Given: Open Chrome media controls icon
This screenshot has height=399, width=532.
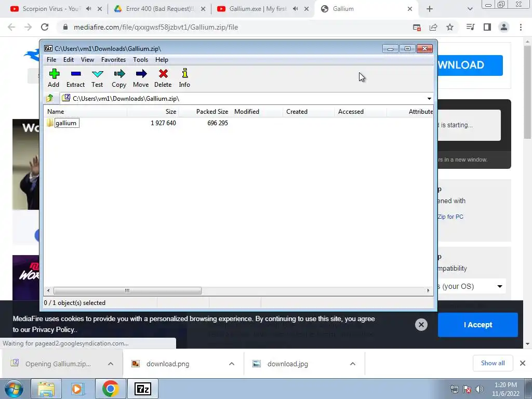Looking at the screenshot, I should [470, 27].
